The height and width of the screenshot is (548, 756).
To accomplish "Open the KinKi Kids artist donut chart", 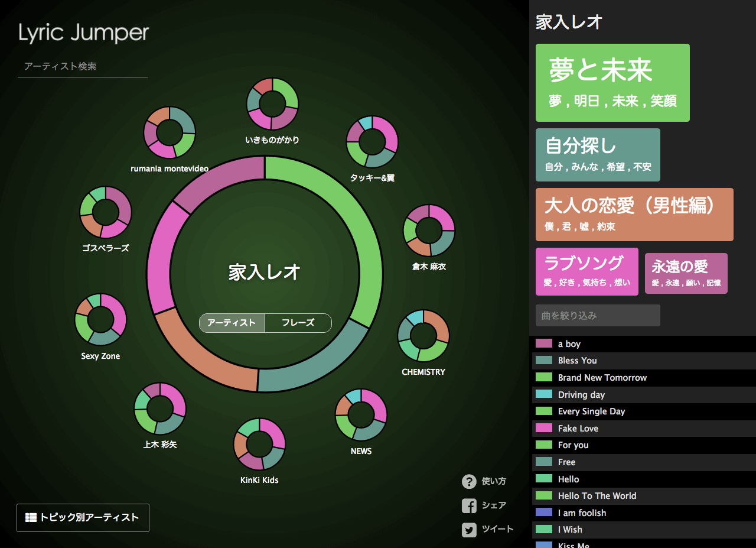I will tap(259, 444).
